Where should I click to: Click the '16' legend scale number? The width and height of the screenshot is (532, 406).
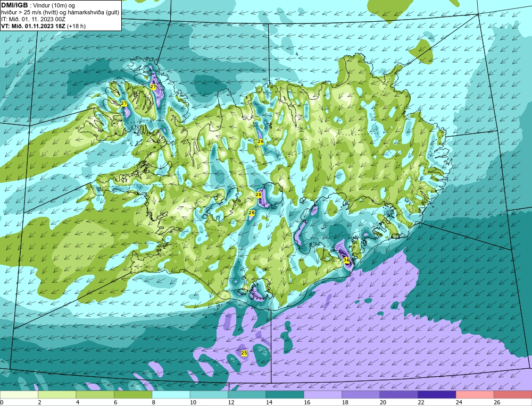[x=307, y=402]
